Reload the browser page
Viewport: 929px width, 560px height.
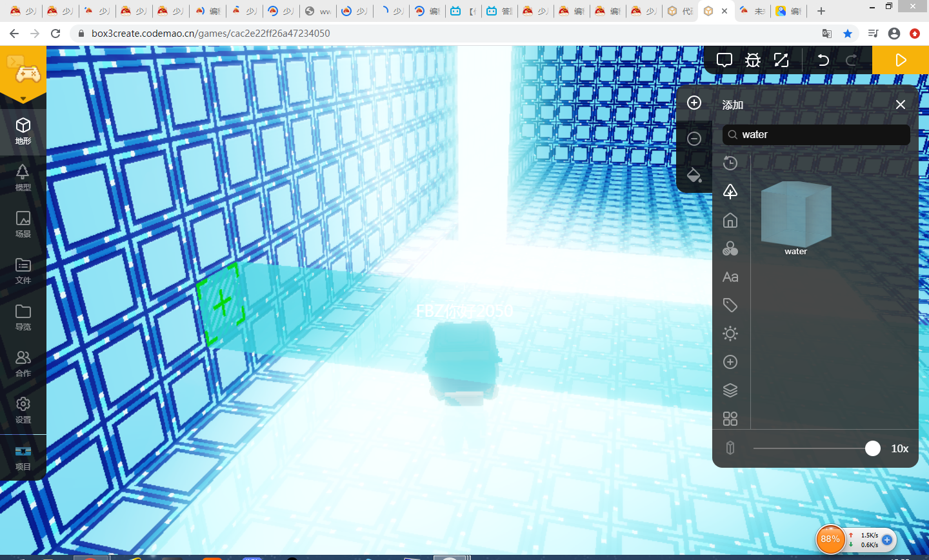(x=55, y=34)
